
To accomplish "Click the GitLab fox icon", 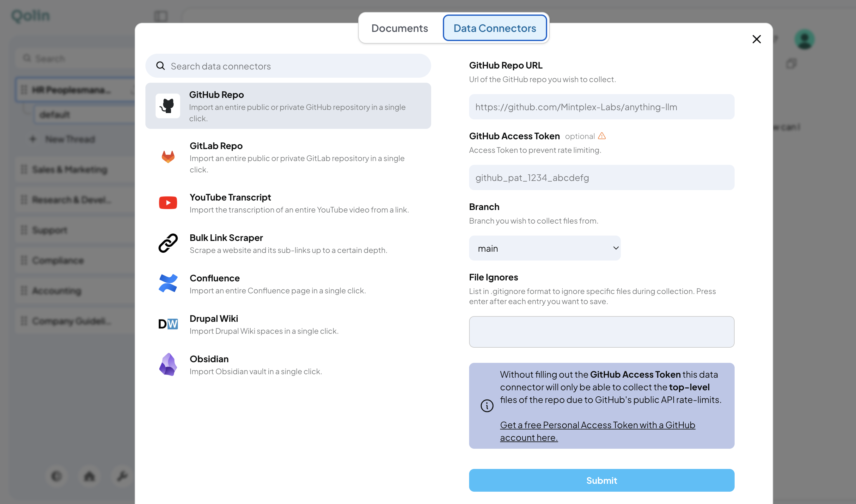I will [168, 157].
